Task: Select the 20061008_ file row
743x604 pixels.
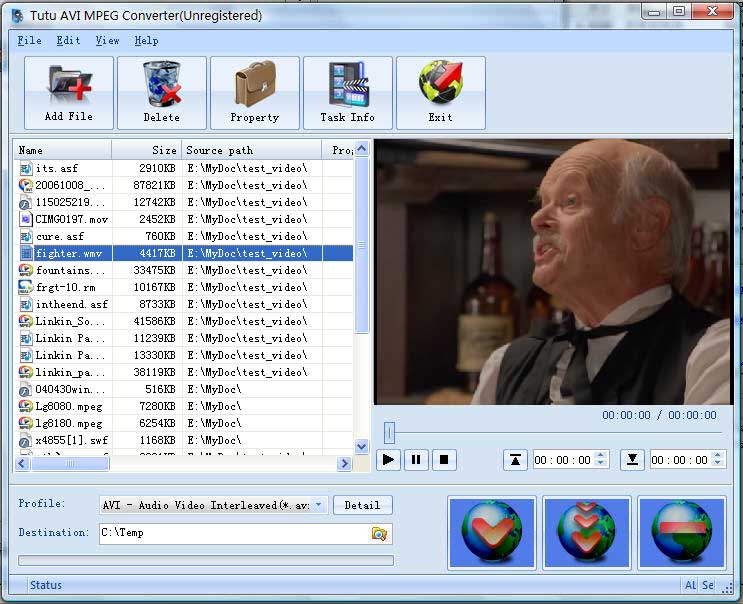Action: pos(185,185)
